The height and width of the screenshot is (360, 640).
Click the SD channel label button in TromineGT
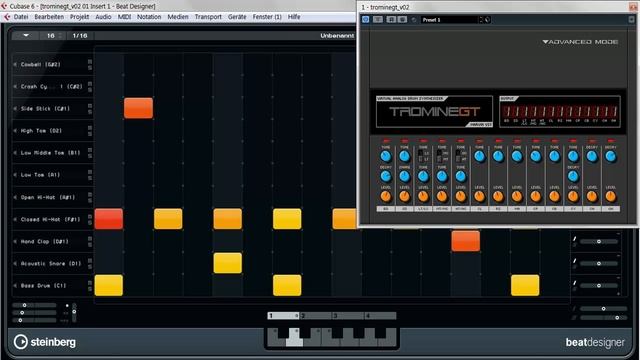(x=404, y=209)
